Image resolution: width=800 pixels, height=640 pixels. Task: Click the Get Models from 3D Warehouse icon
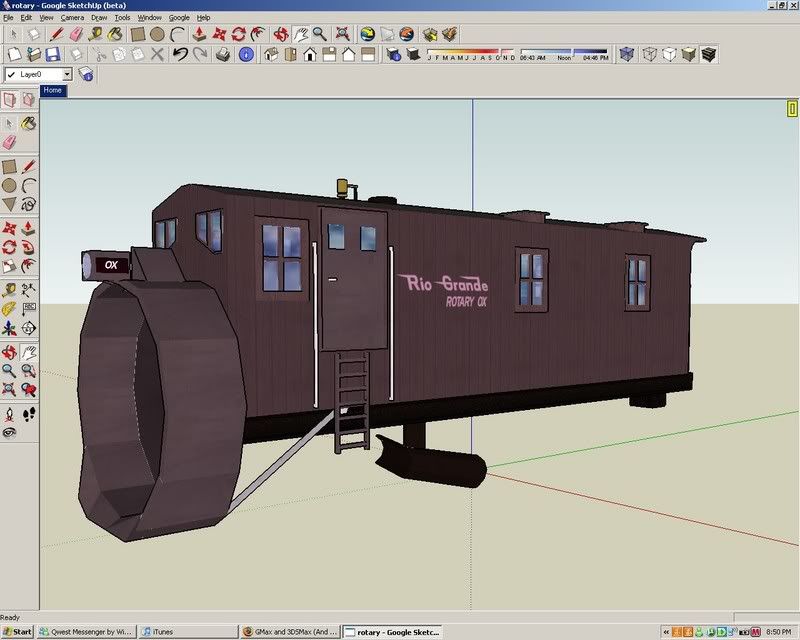430,35
